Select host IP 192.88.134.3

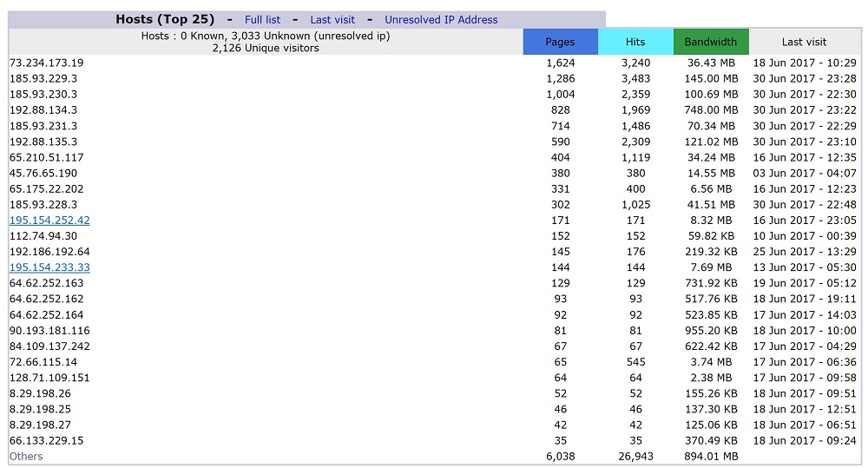43,110
